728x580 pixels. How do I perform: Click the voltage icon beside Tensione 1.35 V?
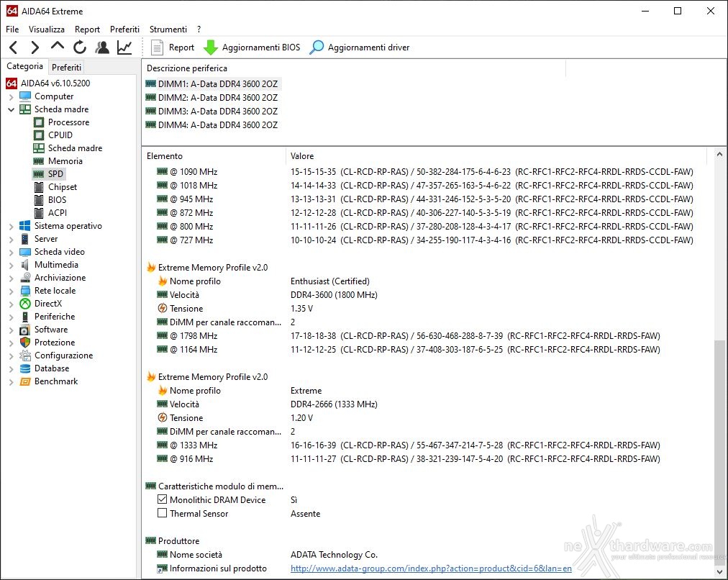pyautogui.click(x=162, y=308)
